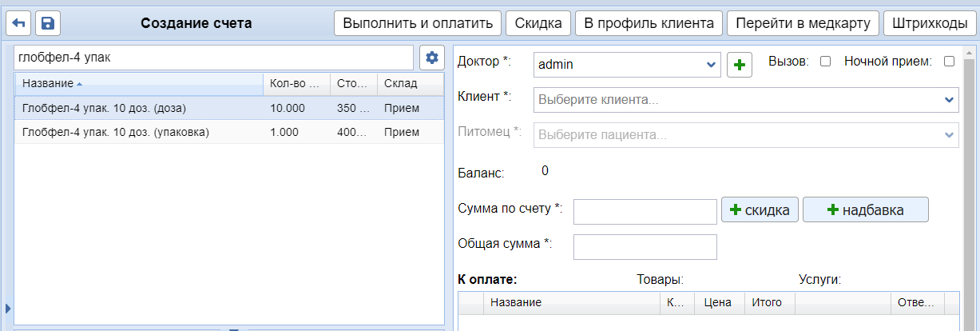The height and width of the screenshot is (331, 980).
Task: Go to В профиль клиента
Action: point(649,23)
